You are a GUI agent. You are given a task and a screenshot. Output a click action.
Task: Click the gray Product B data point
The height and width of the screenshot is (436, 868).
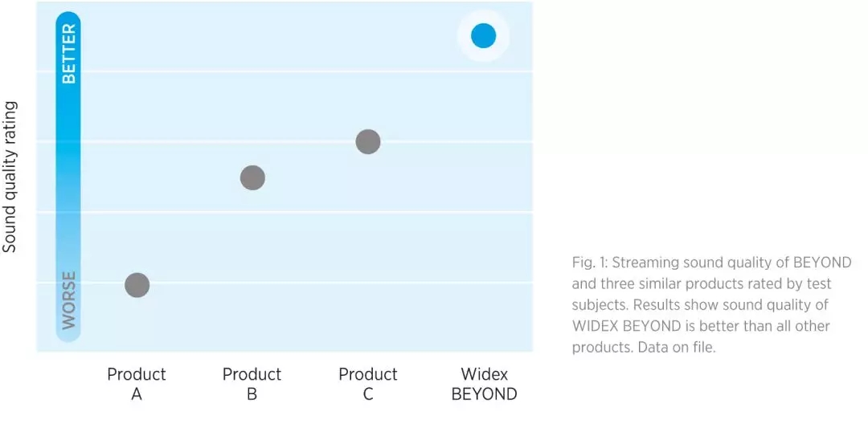(x=252, y=177)
